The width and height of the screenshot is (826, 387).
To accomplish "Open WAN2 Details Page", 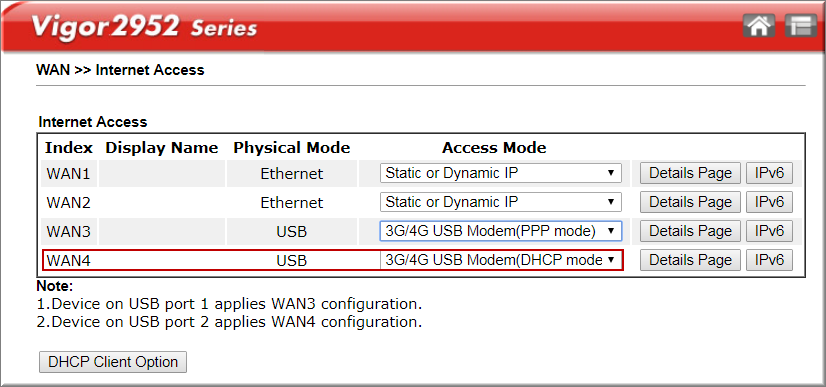I will [x=690, y=202].
